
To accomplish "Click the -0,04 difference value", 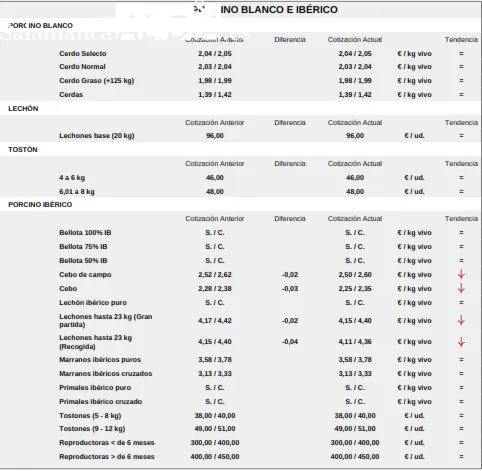I will 290,342.
